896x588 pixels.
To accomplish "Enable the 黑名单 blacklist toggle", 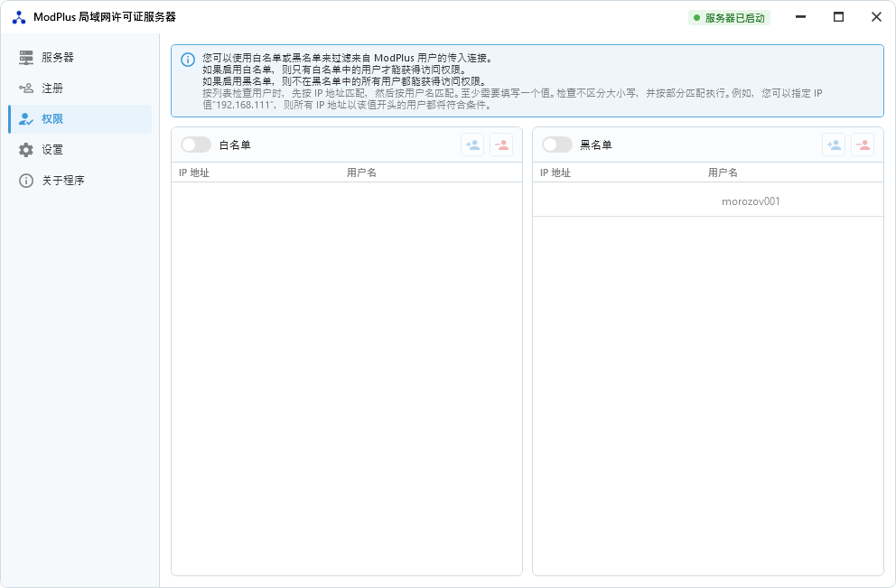I will coord(557,145).
